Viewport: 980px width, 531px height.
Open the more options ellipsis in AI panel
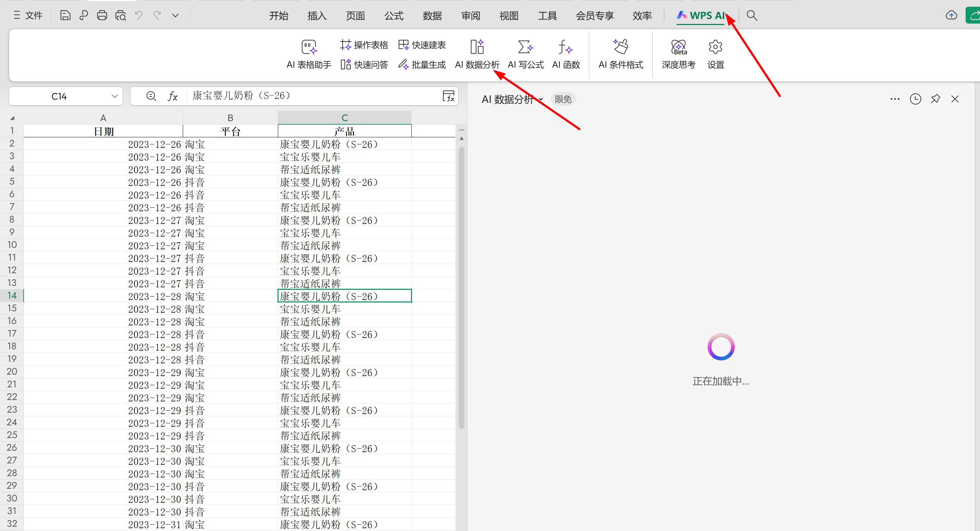(x=895, y=99)
